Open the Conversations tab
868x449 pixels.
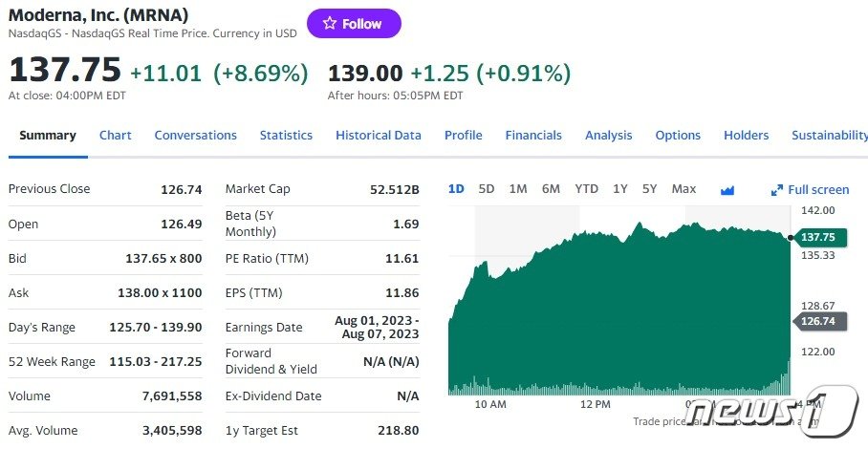point(196,136)
